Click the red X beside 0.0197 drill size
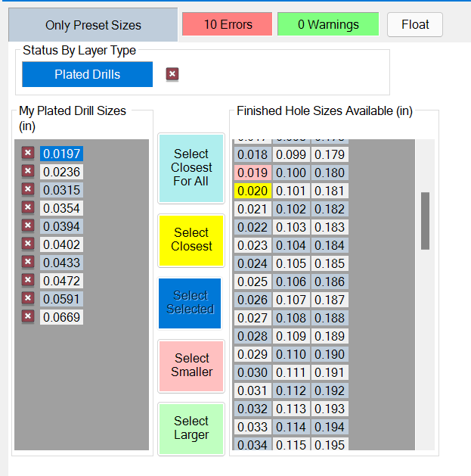 click(28, 154)
